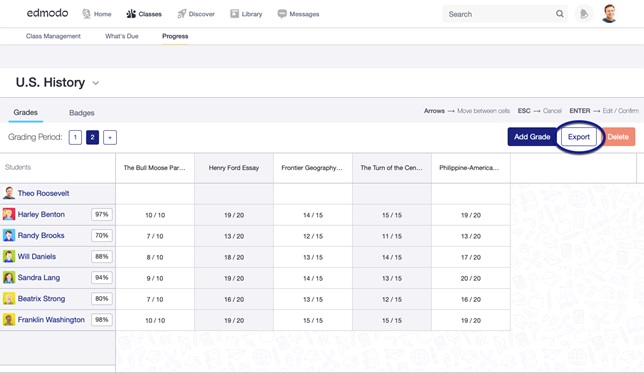Add a new grading period
This screenshot has width=644, height=373.
pyautogui.click(x=110, y=137)
